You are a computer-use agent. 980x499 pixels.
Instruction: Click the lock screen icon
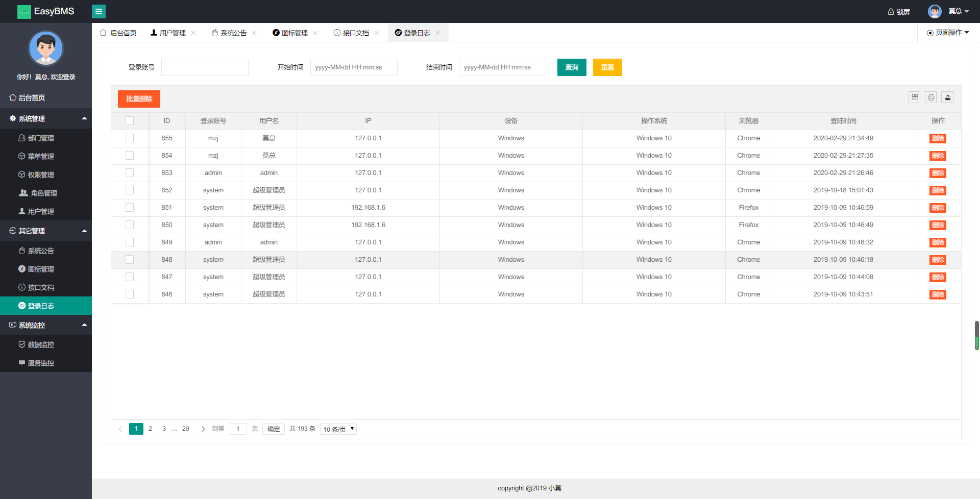pos(891,12)
